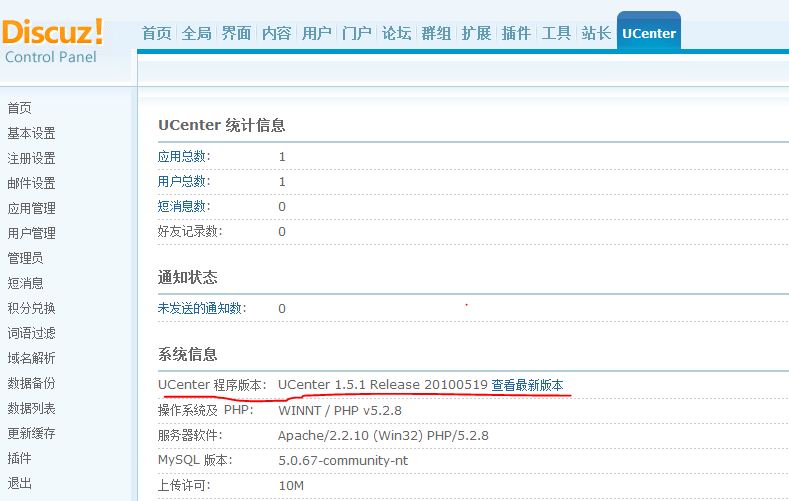
Task: Open 数据列表 sidebar item
Action: pos(31,408)
